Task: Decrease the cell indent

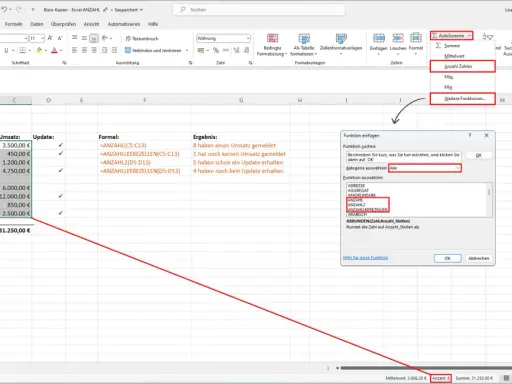Action: tap(105, 50)
